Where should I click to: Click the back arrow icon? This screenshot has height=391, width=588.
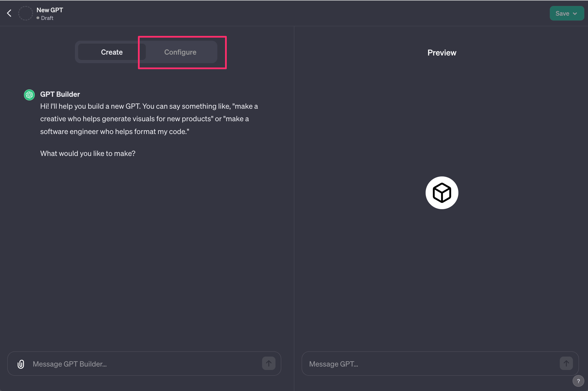9,13
